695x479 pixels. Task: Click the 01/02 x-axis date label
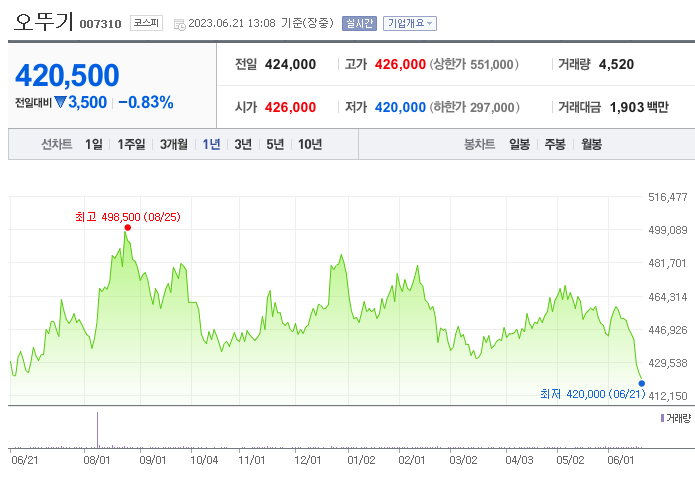(361, 460)
